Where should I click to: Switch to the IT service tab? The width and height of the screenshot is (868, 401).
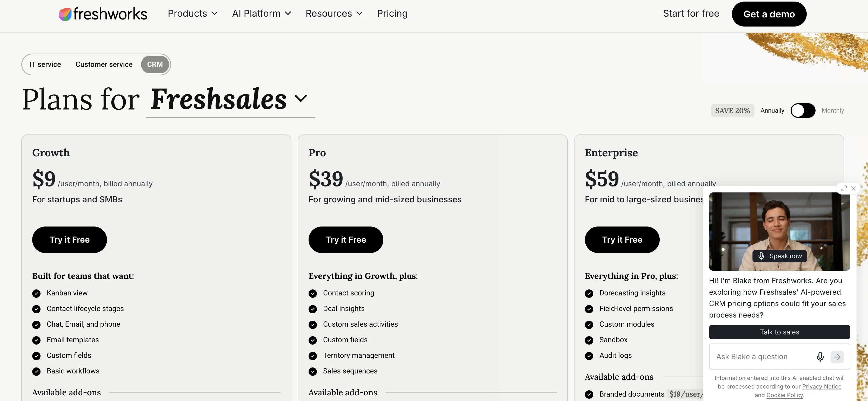pos(45,64)
